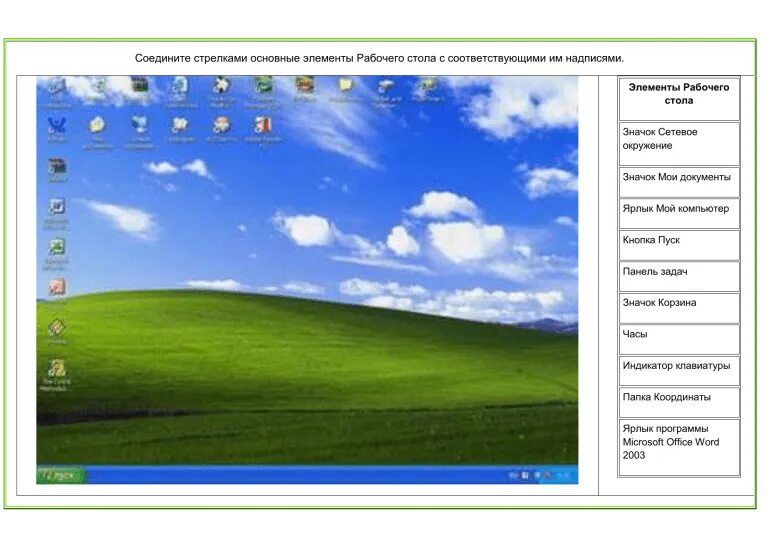Open the black-and-white ball icon

[221, 86]
